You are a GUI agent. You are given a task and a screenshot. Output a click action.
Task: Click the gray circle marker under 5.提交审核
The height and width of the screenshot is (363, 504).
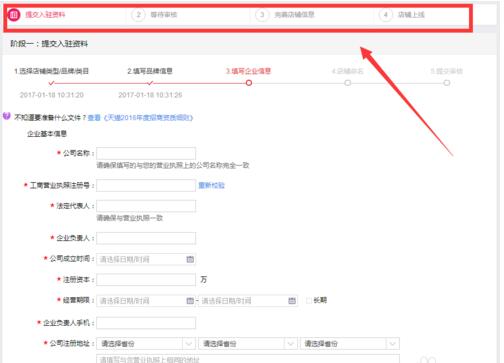(x=447, y=83)
